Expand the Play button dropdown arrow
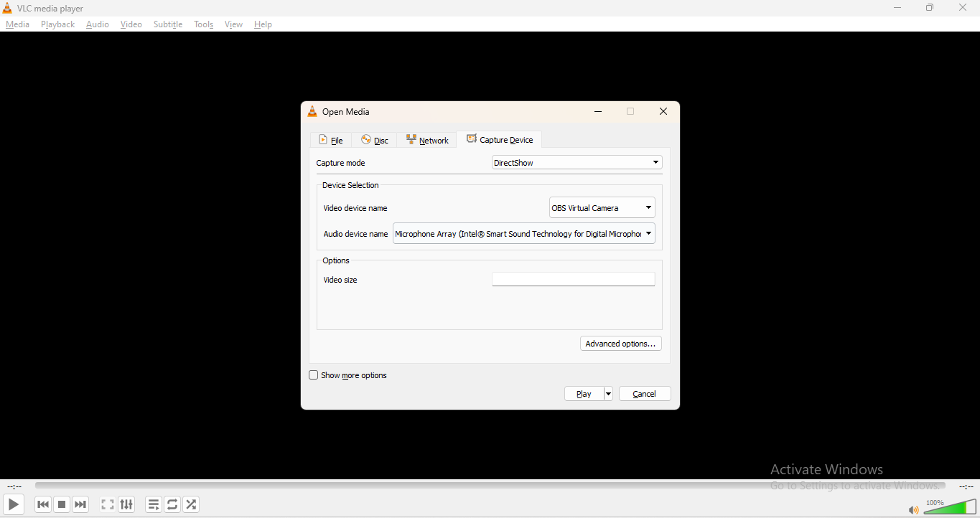 [x=609, y=394]
